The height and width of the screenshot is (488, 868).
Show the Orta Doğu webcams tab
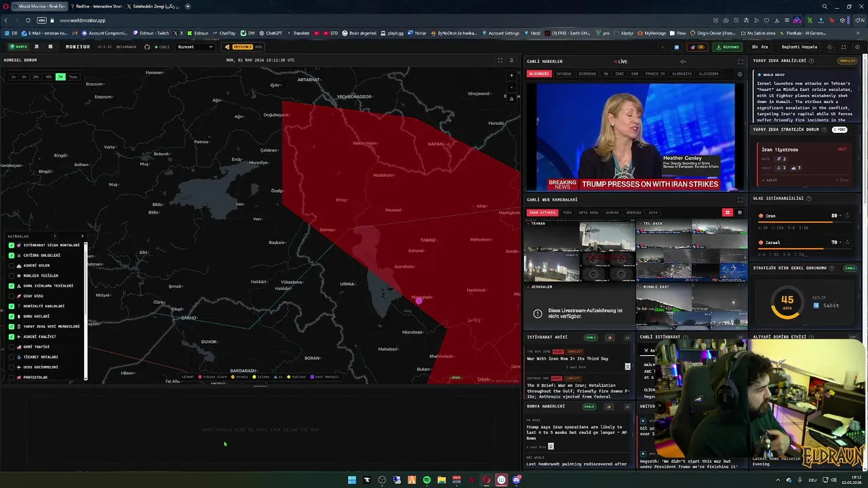(589, 213)
